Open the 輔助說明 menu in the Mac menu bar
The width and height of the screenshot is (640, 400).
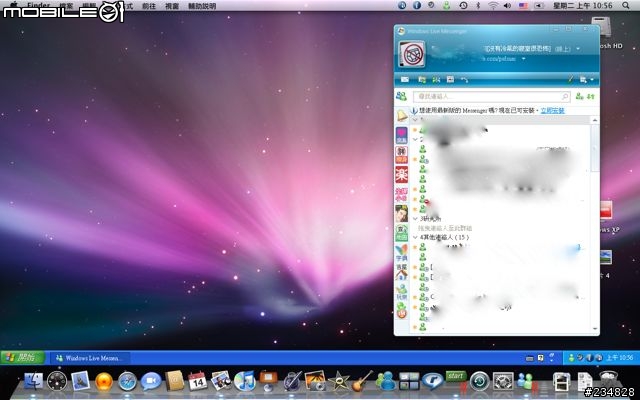[x=202, y=6]
